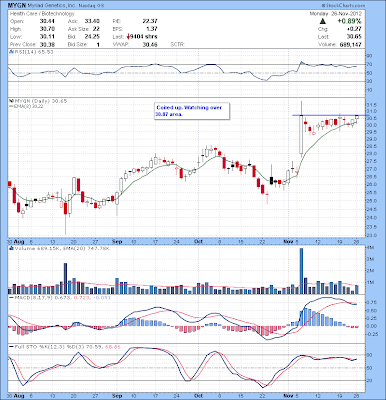Click the green EMA(9) legend marker
Screen dimensions: 386x400
click(x=11, y=106)
